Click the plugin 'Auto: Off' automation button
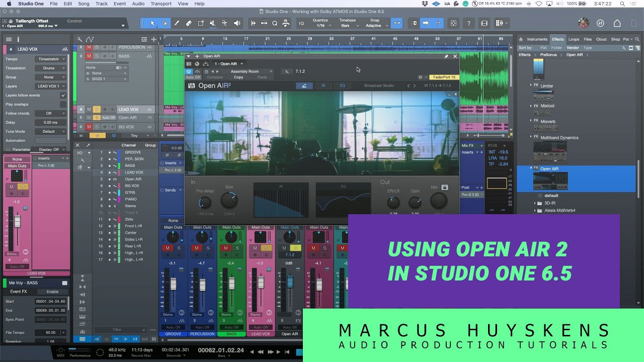This screenshot has height=362, width=644. pyautogui.click(x=193, y=77)
